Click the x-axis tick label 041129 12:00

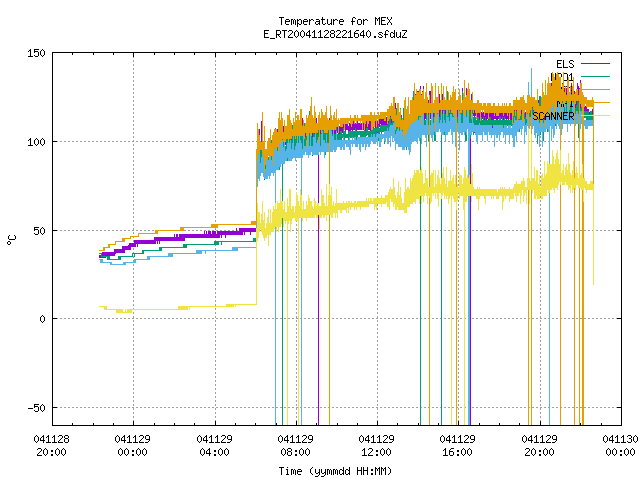[376, 446]
